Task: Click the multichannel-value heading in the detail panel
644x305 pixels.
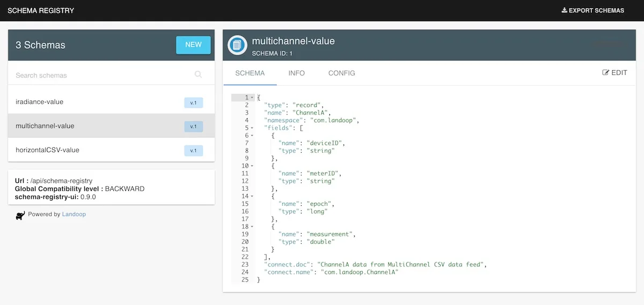Action: [x=293, y=41]
